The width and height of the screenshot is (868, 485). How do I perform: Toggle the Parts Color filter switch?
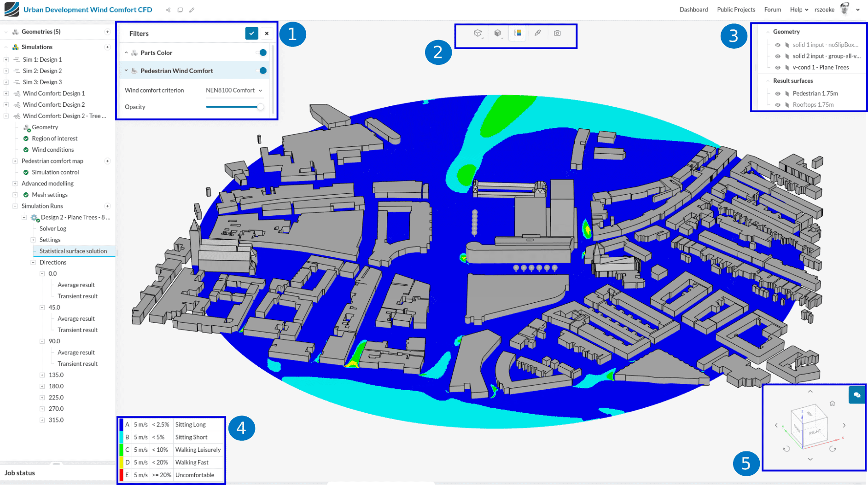pos(262,52)
